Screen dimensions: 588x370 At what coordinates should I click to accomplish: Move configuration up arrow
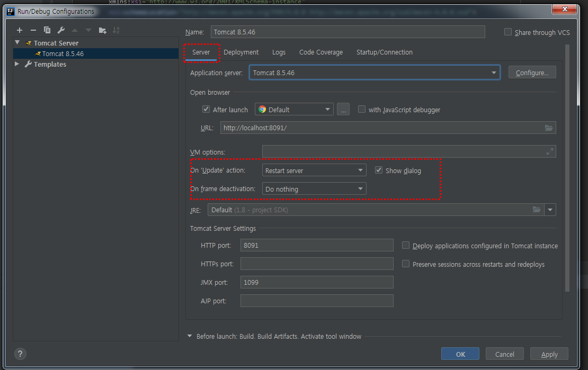click(75, 30)
